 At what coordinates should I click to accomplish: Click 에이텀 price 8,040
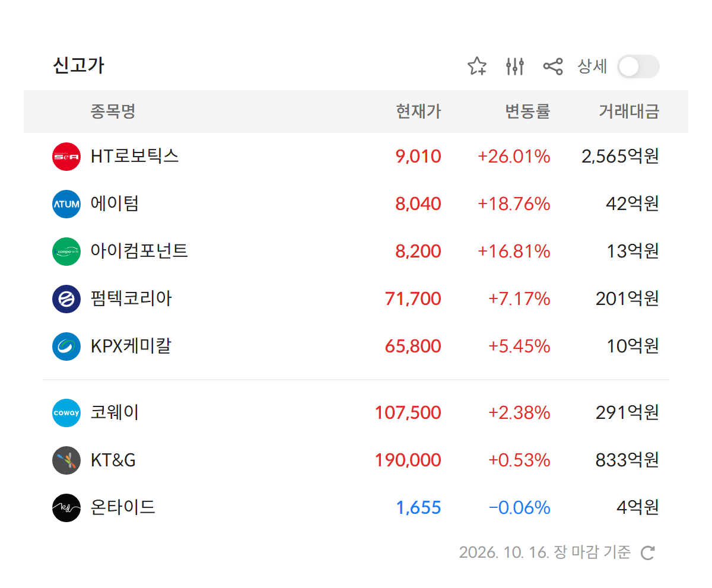(x=418, y=204)
